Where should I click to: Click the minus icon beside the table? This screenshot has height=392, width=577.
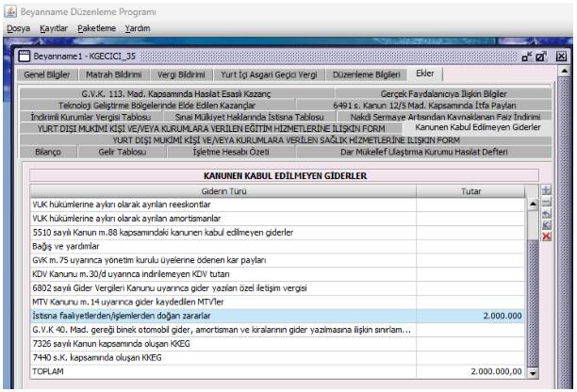coord(545,203)
